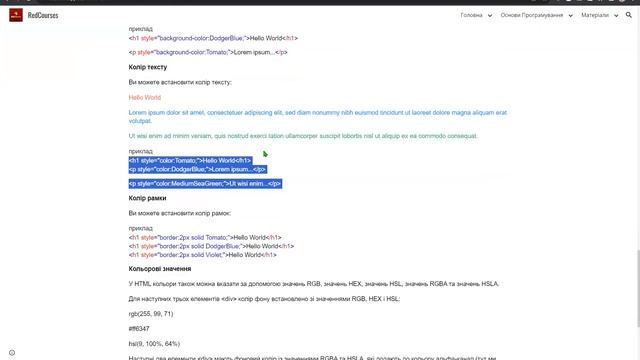Click the 'Колір тексту' heading
This screenshot has width=640, height=360.
(x=148, y=67)
